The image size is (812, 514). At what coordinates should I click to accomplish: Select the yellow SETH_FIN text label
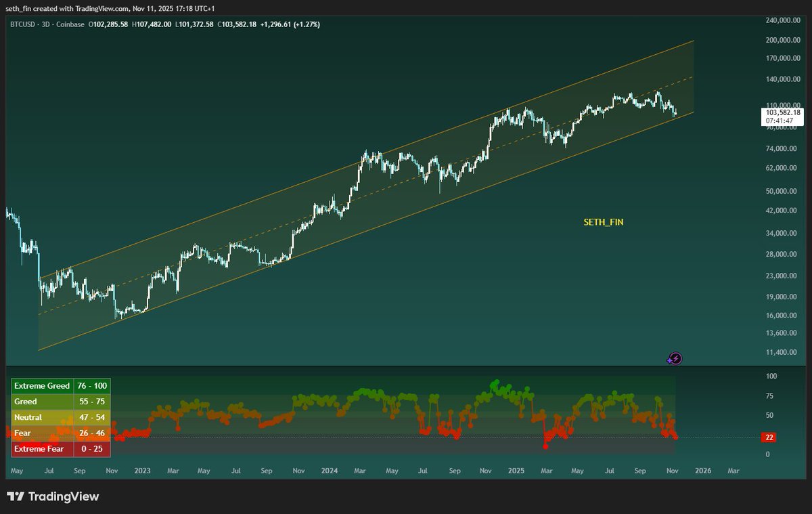coord(603,222)
